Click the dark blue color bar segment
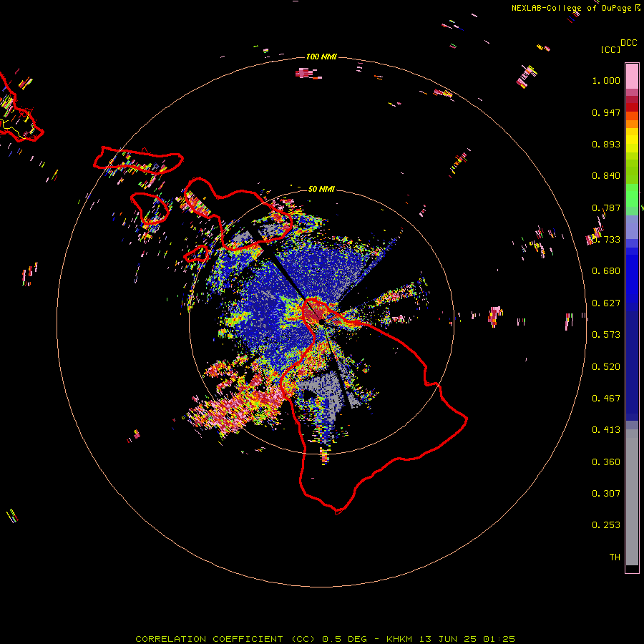Viewport: 644px width, 644px height. pyautogui.click(x=632, y=366)
